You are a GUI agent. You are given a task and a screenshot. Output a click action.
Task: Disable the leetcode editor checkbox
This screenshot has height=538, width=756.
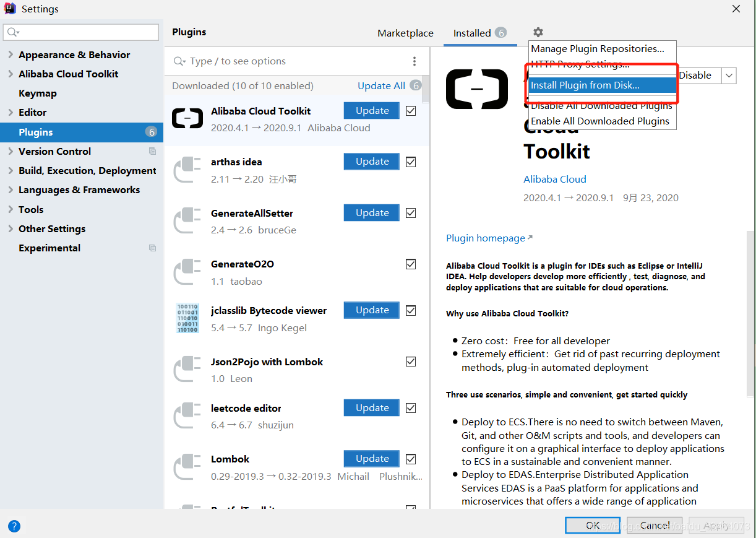(411, 408)
